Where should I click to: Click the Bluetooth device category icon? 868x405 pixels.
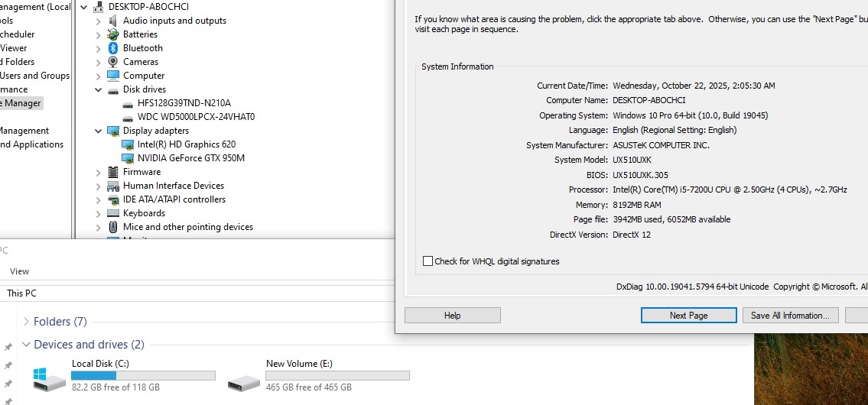[113, 48]
